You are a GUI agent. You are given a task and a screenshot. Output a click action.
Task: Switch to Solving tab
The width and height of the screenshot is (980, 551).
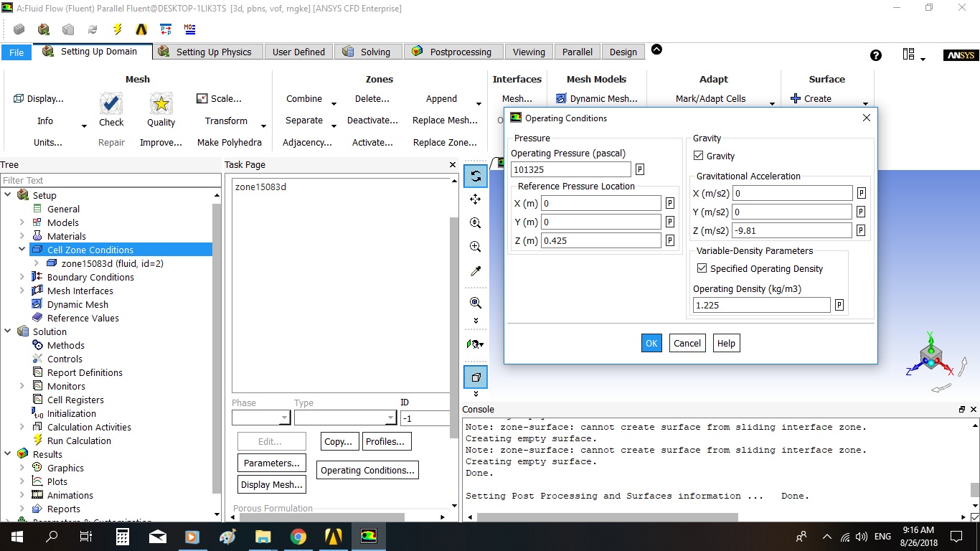(367, 52)
